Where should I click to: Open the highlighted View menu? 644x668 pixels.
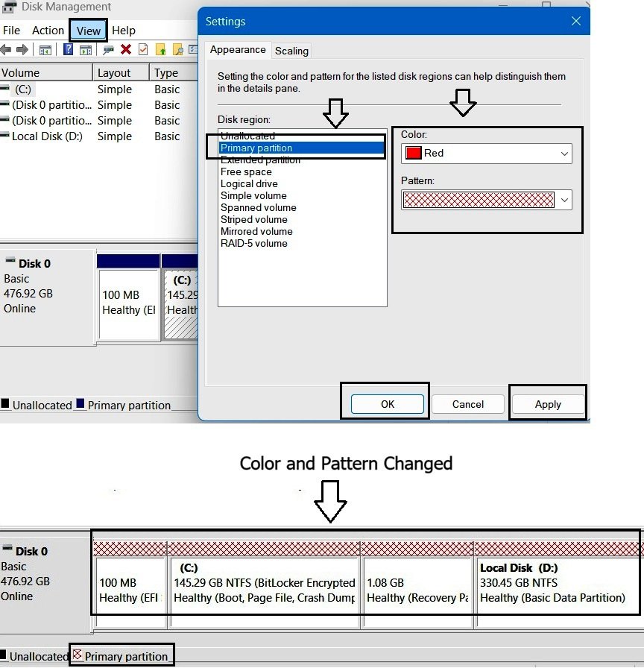(88, 31)
